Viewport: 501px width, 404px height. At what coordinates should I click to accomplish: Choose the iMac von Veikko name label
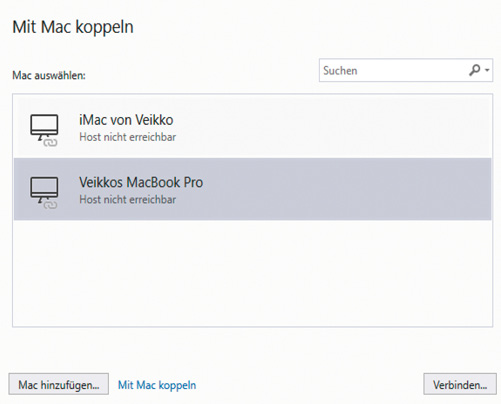[126, 120]
